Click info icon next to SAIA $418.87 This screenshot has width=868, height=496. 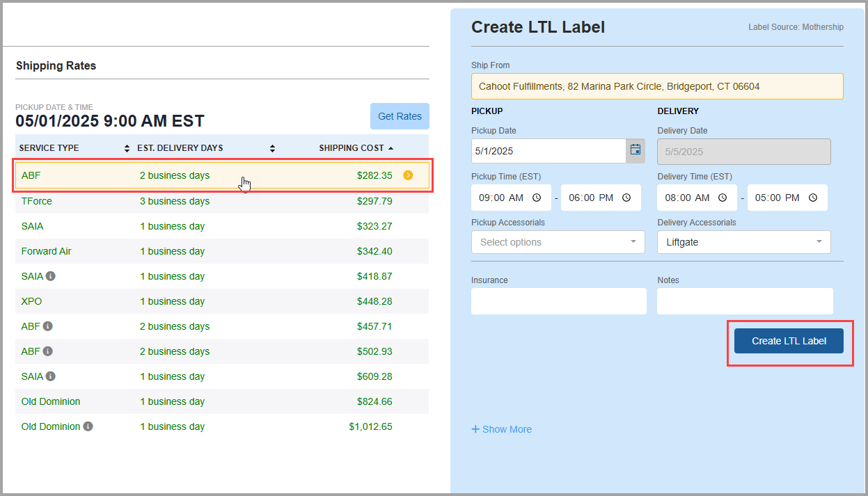click(51, 276)
